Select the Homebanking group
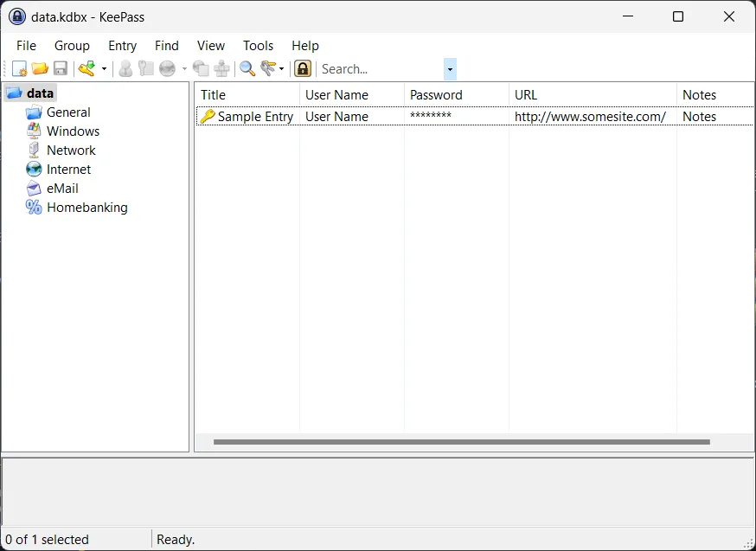The image size is (756, 551). (x=87, y=208)
